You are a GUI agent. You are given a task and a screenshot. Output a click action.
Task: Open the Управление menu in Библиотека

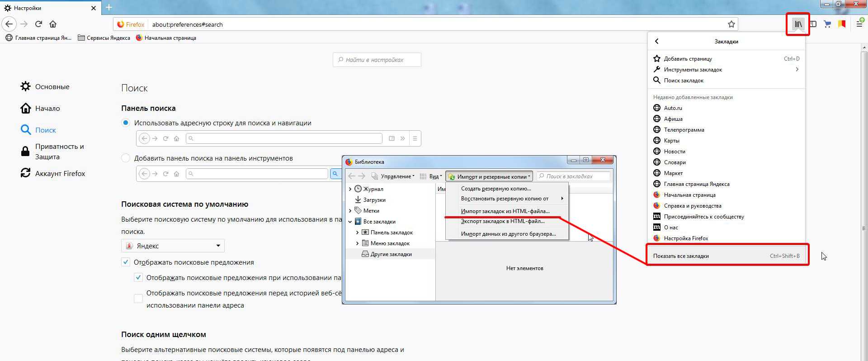tap(393, 176)
